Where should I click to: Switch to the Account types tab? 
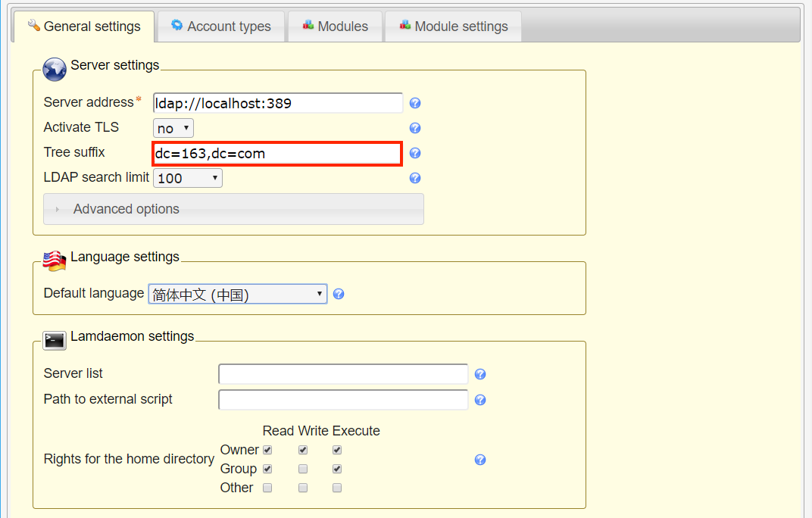tap(220, 27)
